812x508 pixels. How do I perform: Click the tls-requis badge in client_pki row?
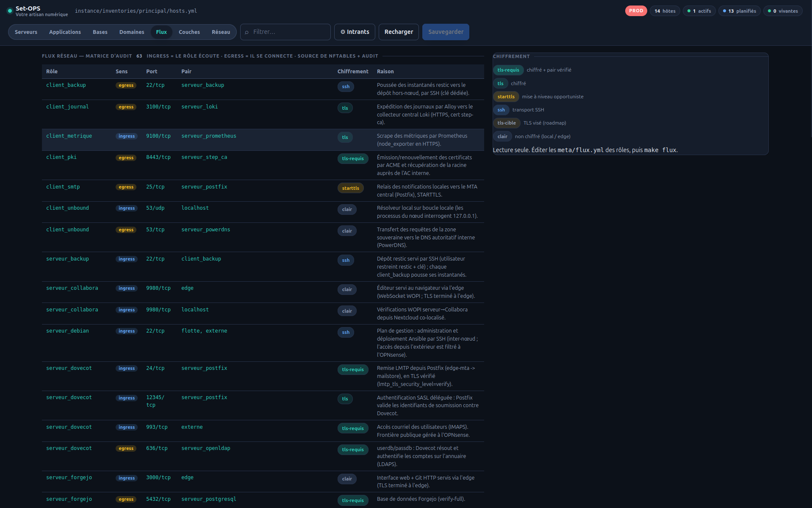353,158
